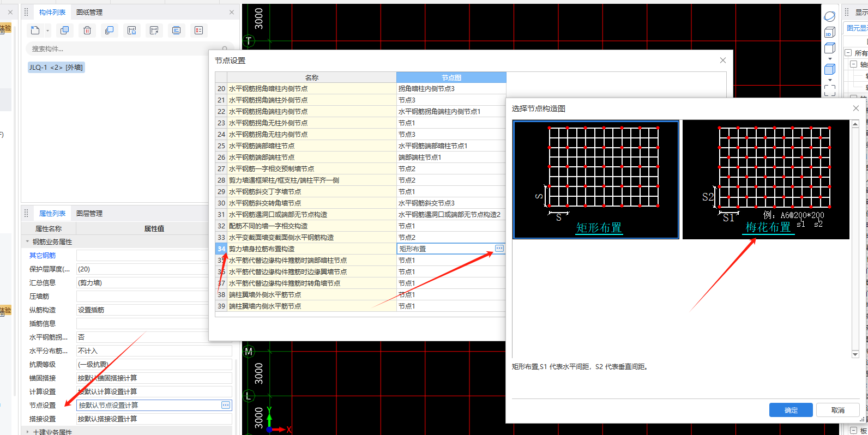Select component JLQ-1 <2> [外墙]
Screen dimensions: 868x435
(56, 67)
